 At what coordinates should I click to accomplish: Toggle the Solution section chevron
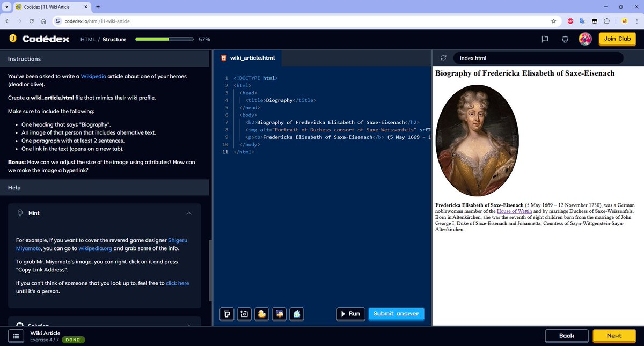pyautogui.click(x=189, y=325)
